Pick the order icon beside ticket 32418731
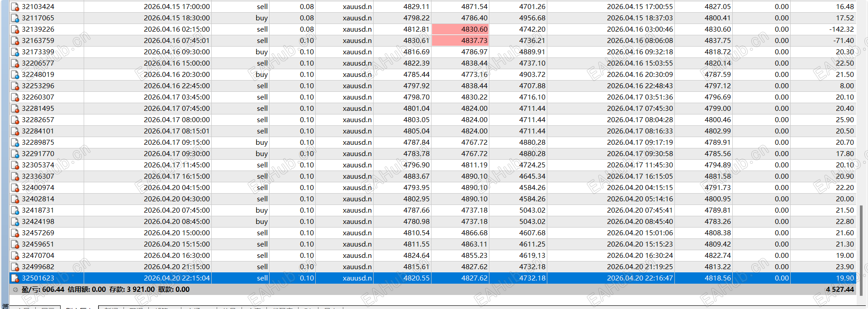This screenshot has width=868, height=309. [15, 210]
